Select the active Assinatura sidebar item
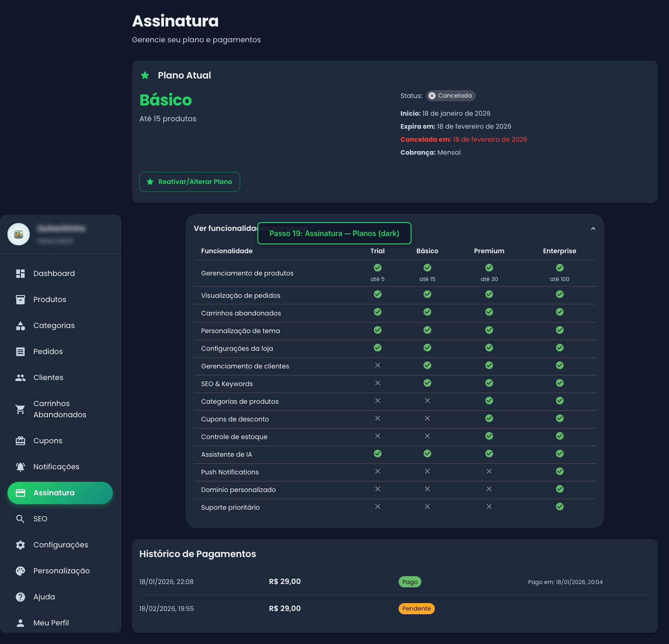 [x=60, y=493]
